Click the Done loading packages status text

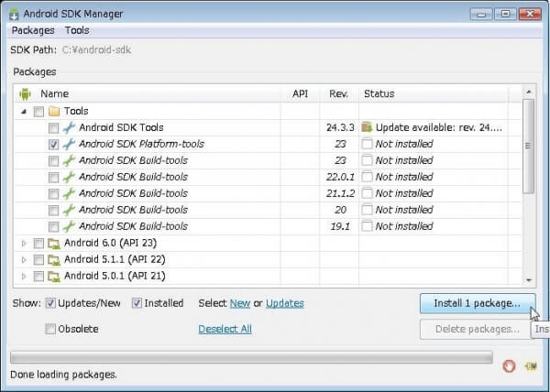point(63,375)
